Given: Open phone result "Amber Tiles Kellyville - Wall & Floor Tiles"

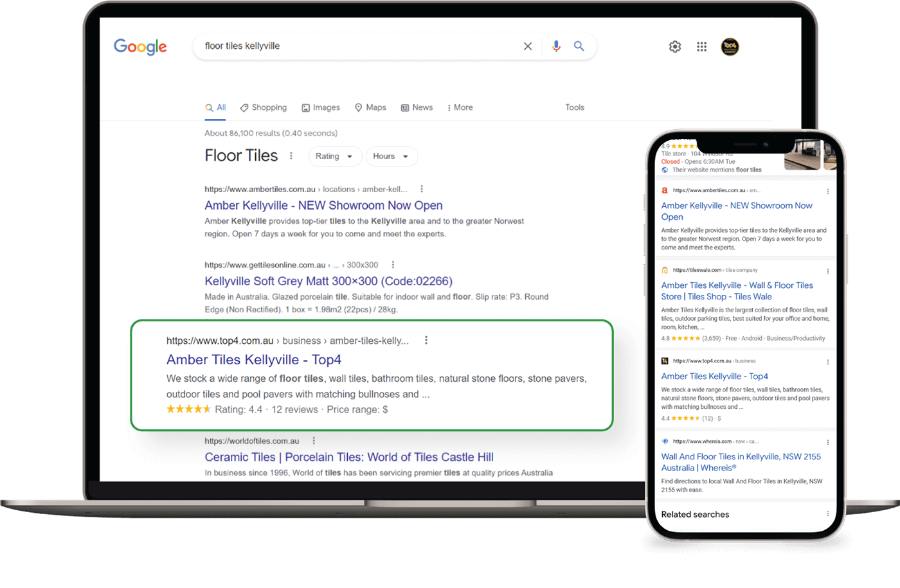Looking at the screenshot, I should pos(737,291).
